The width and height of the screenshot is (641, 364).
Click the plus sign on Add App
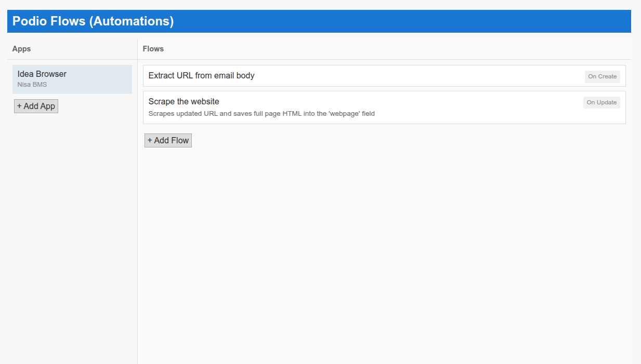coord(19,106)
